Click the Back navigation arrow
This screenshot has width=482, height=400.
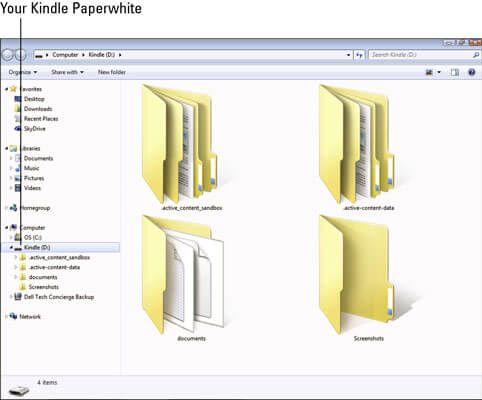(x=7, y=55)
